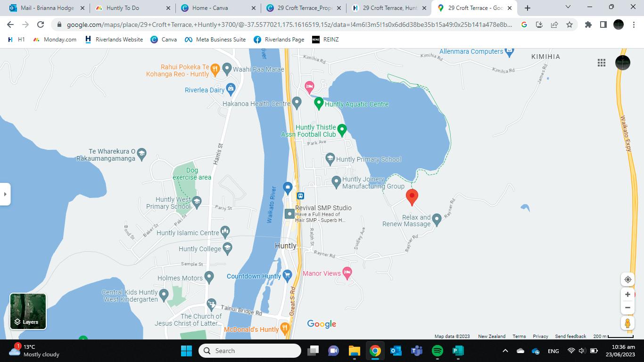This screenshot has width=644, height=362.
Task: Switch to 29 Croft Terrace_Prope Canva tab
Action: click(x=304, y=8)
